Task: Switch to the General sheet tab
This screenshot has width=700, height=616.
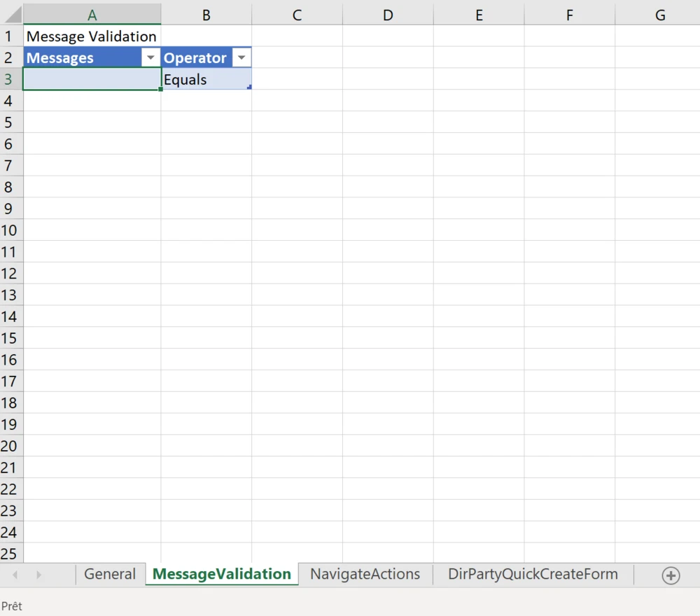Action: 110,575
